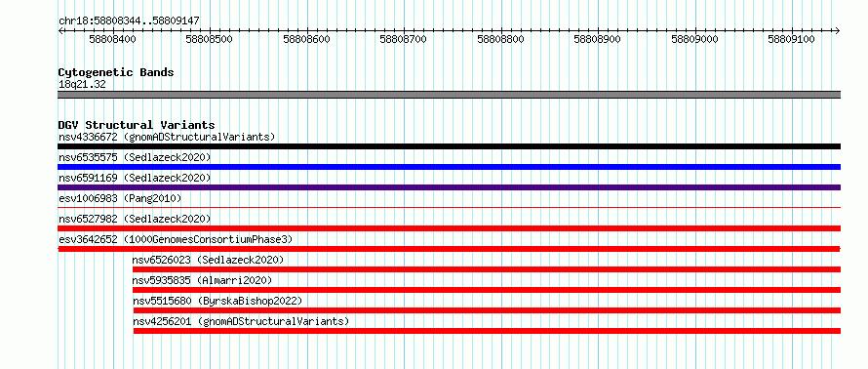Click ruler position 58808700
Image resolution: width=868 pixels, height=369 pixels.
click(404, 39)
